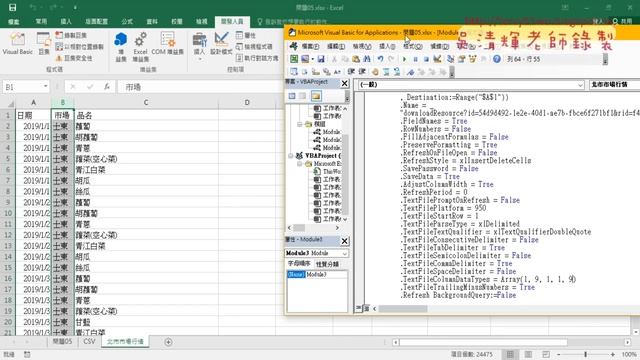The width and height of the screenshot is (640, 360).
Task: Open the Name Box dropdown arrow
Action: tap(45, 87)
